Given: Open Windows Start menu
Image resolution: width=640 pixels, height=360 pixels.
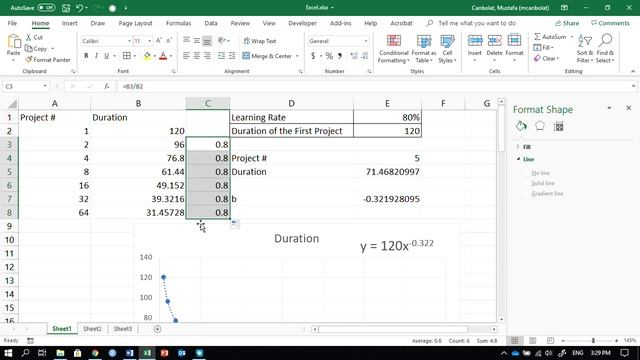Looking at the screenshot, I should tap(8, 353).
